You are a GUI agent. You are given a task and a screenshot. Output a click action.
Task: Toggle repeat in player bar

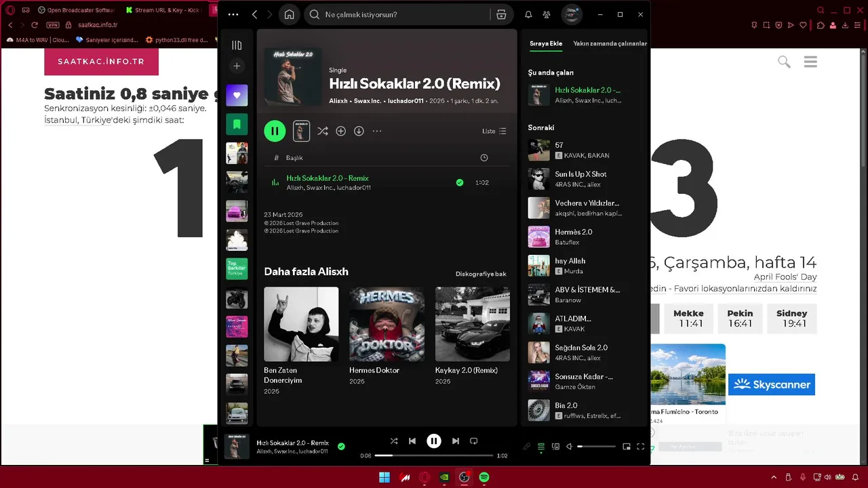pyautogui.click(x=474, y=441)
